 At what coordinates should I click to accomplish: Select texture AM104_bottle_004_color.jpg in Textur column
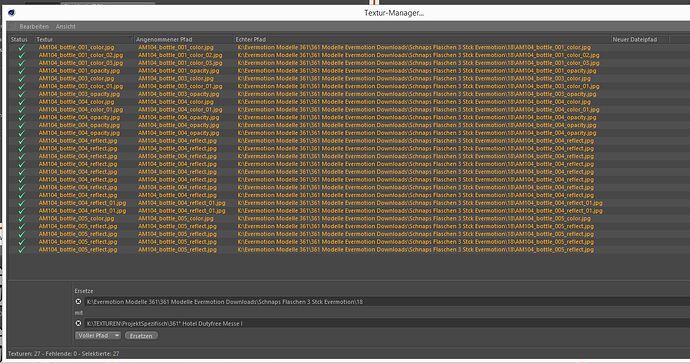point(76,102)
